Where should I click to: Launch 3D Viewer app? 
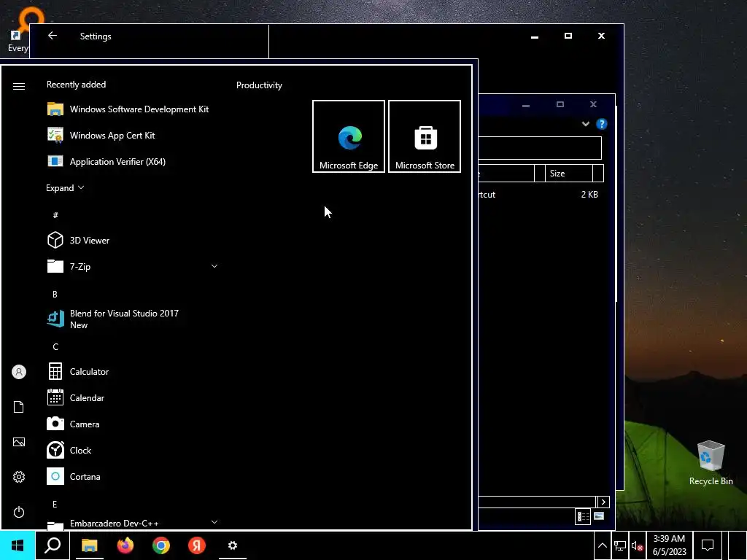(x=133, y=241)
